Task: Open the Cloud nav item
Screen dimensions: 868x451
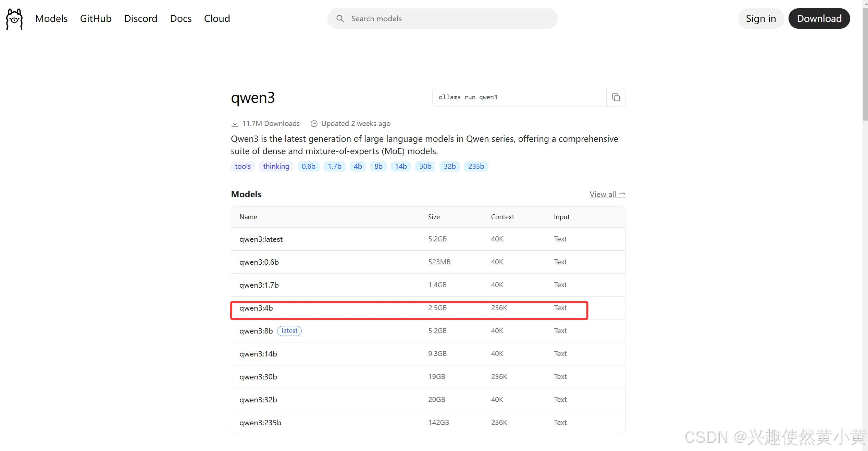Action: tap(217, 18)
